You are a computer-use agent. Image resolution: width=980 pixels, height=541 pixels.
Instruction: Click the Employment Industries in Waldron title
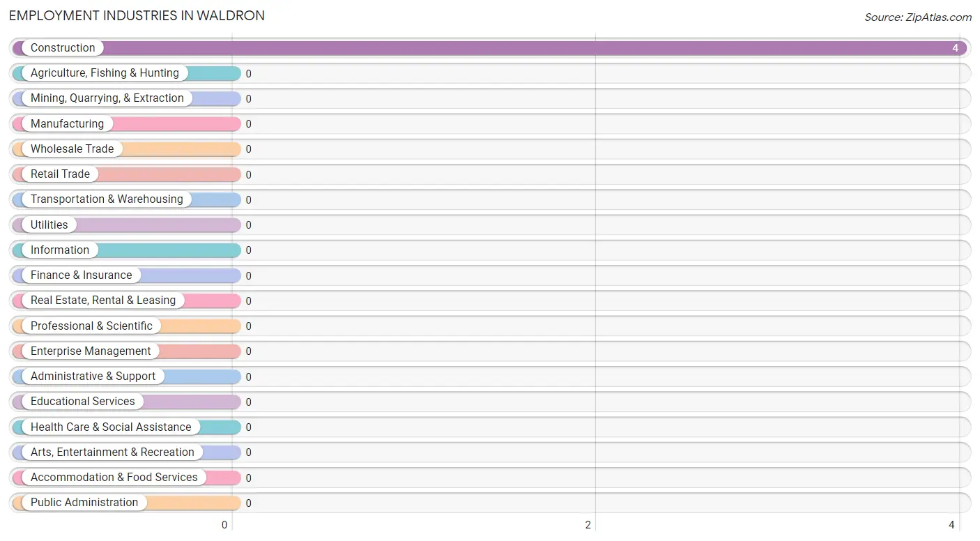(x=137, y=15)
